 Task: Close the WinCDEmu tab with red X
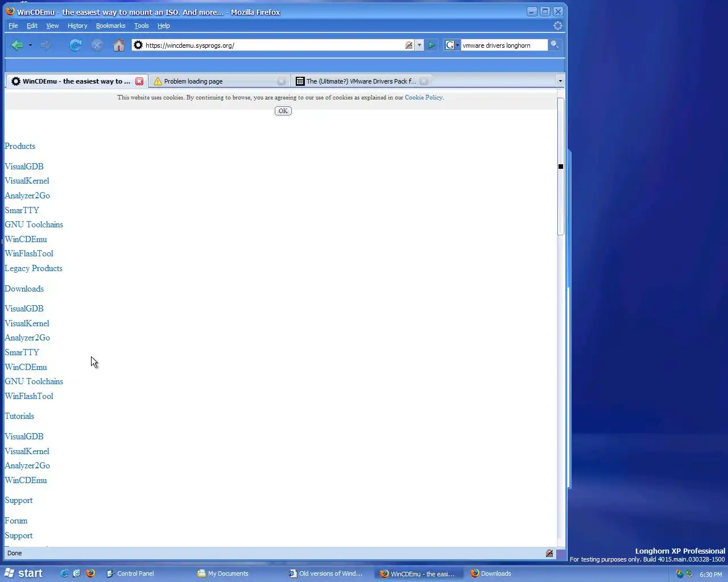(139, 81)
